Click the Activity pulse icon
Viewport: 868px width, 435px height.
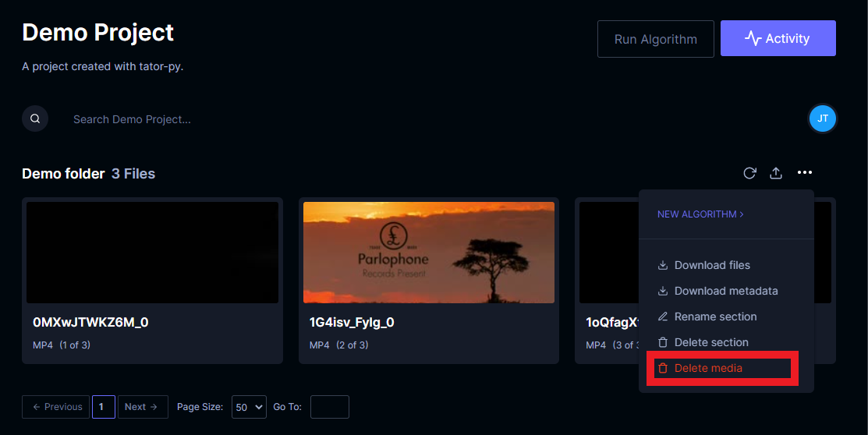(753, 38)
